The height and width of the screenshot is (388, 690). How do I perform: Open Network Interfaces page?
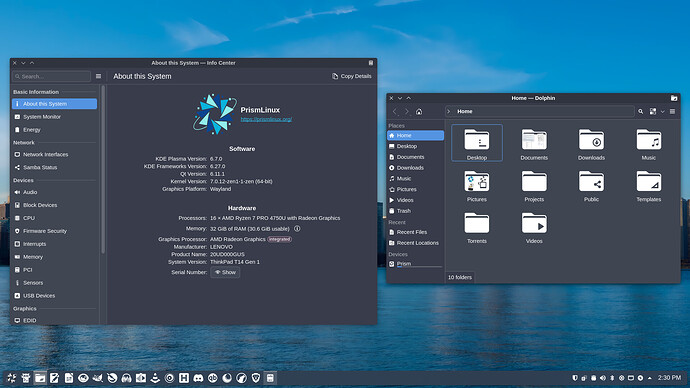55,154
